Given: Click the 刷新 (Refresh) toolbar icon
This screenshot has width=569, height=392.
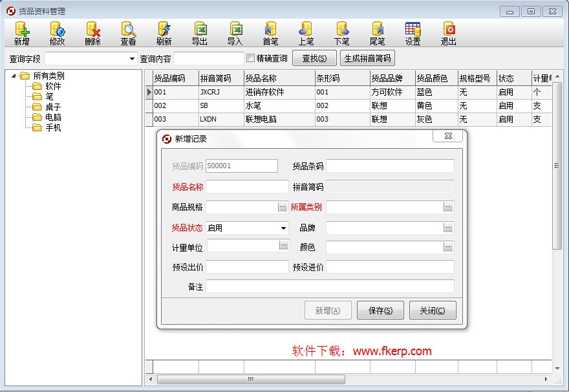Looking at the screenshot, I should [164, 34].
